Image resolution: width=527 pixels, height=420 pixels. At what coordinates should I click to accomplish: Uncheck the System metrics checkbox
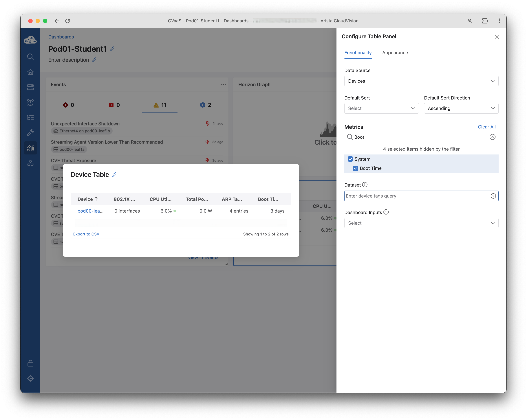click(x=350, y=159)
